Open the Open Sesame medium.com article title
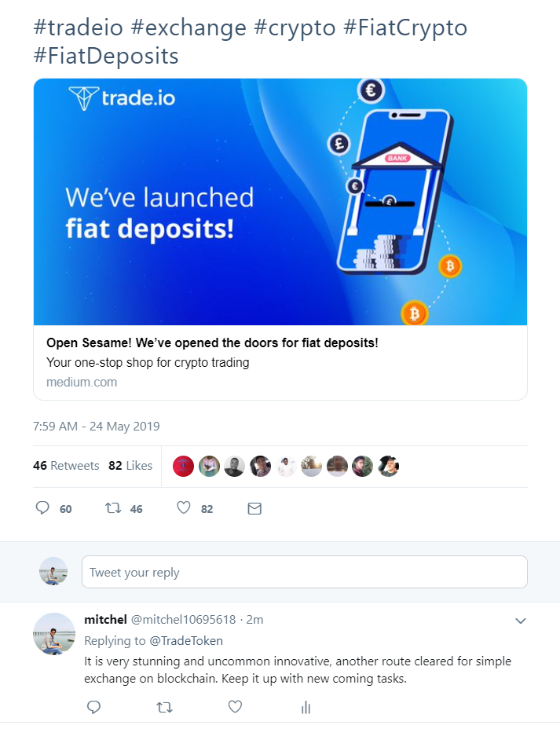The image size is (560, 729). point(212,343)
